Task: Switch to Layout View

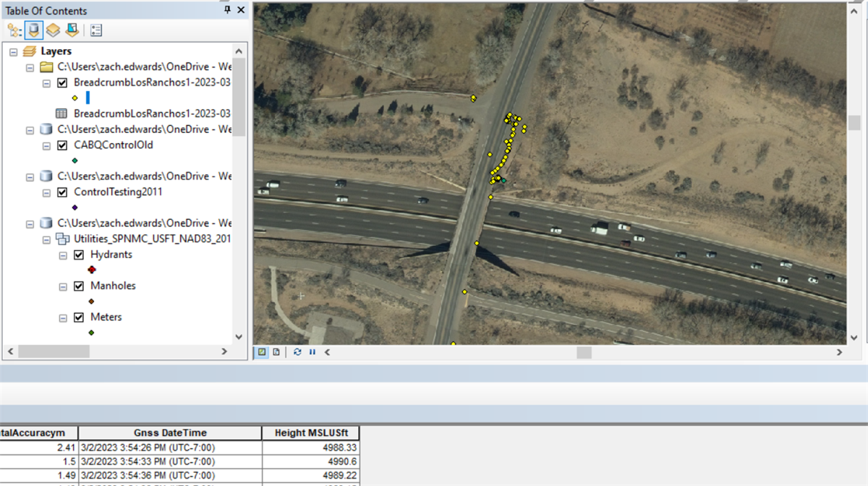Action: (x=276, y=352)
